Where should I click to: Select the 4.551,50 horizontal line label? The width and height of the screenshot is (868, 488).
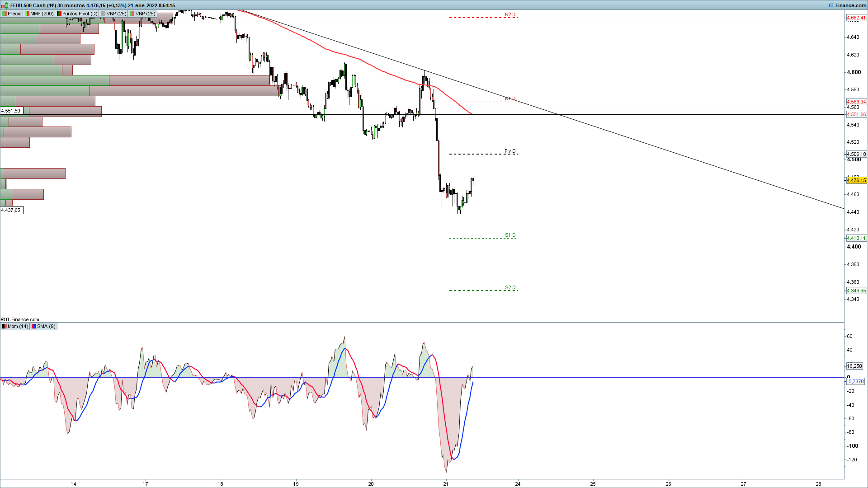coord(11,111)
